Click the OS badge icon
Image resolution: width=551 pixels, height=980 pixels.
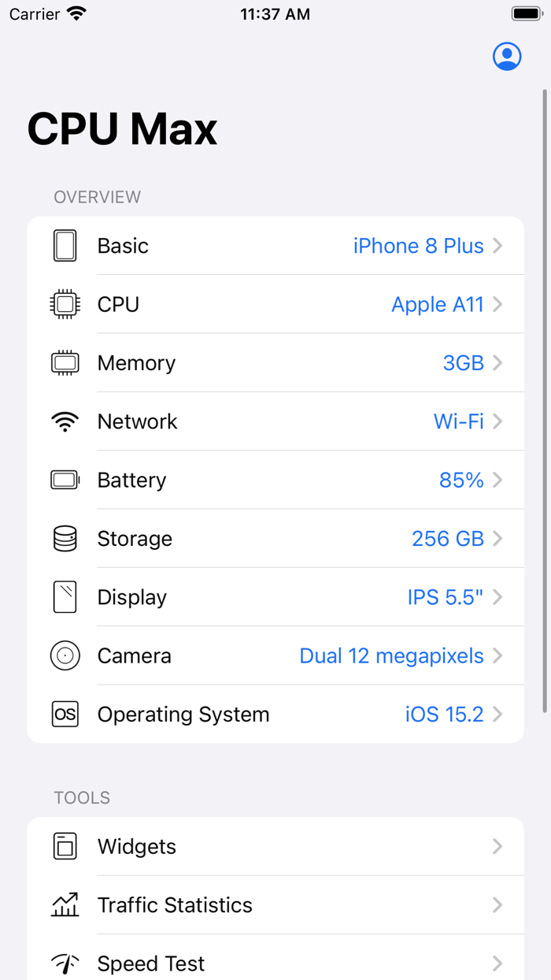coord(65,714)
